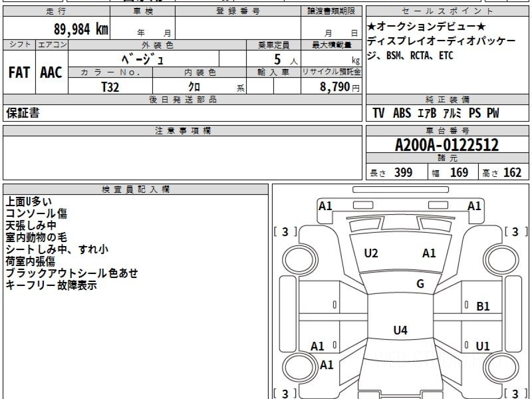The image size is (532, 399).
Task: Select the AAC air conditioner value
Action: 51,73
